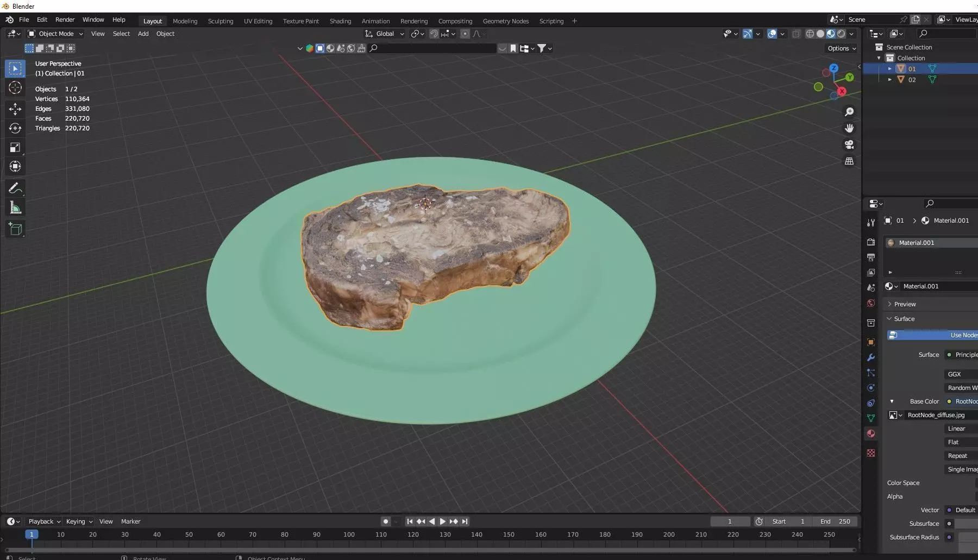978x560 pixels.
Task: Choose the Annotate tool
Action: pos(15,188)
